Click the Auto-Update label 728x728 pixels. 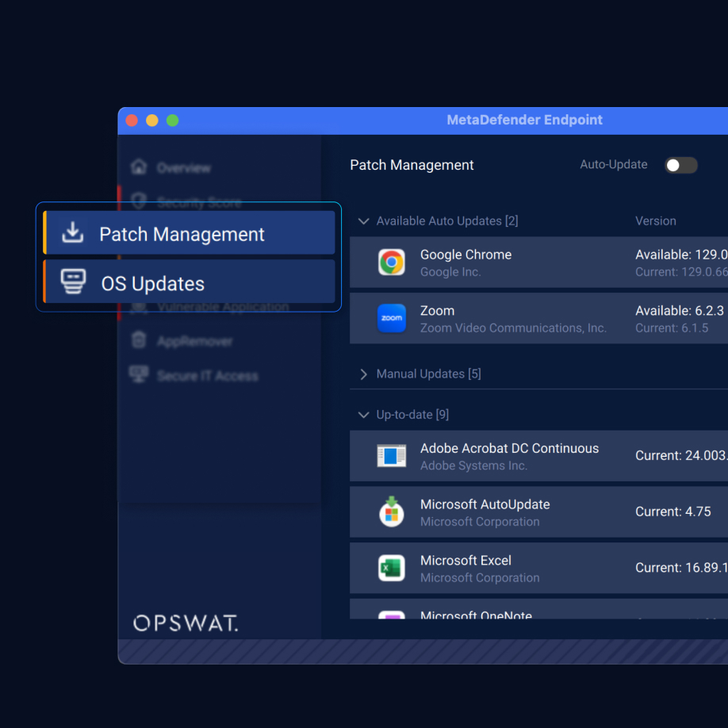pyautogui.click(x=613, y=165)
